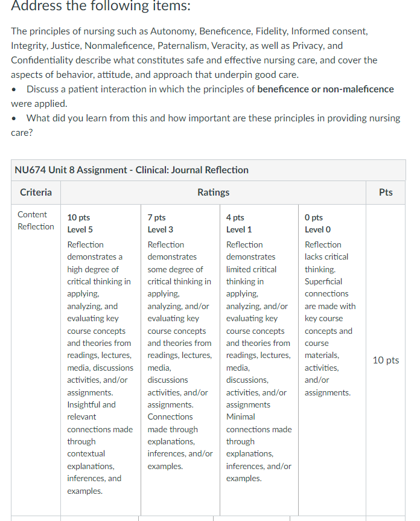Select the Content Reflection criteria cell
The height and width of the screenshot is (521, 420).
36,220
